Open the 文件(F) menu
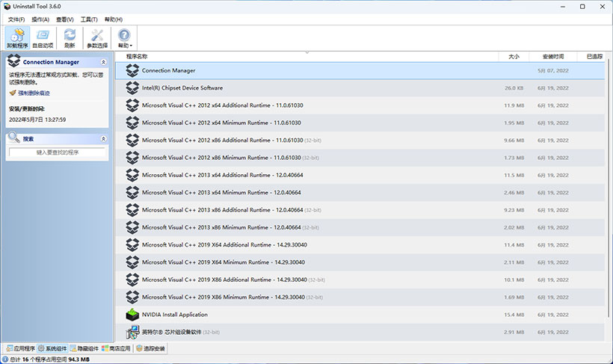 [x=16, y=19]
